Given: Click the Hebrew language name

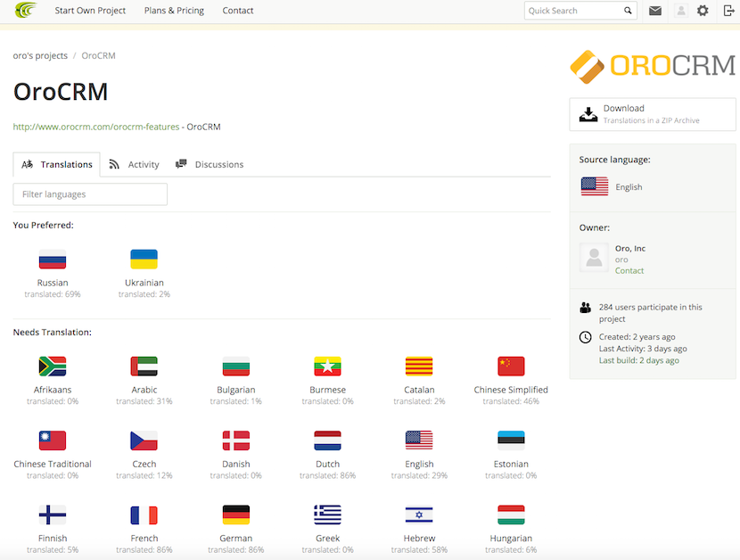Looking at the screenshot, I should pos(419,538).
